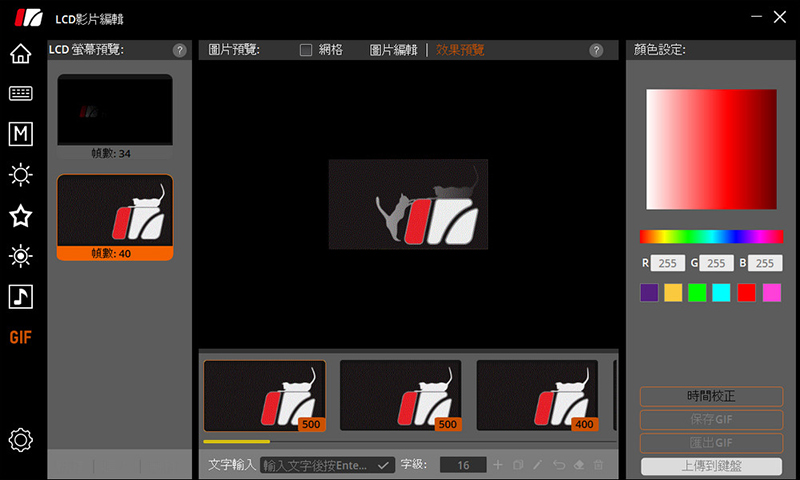The image size is (800, 480).
Task: Select the eraser icon
Action: click(579, 465)
